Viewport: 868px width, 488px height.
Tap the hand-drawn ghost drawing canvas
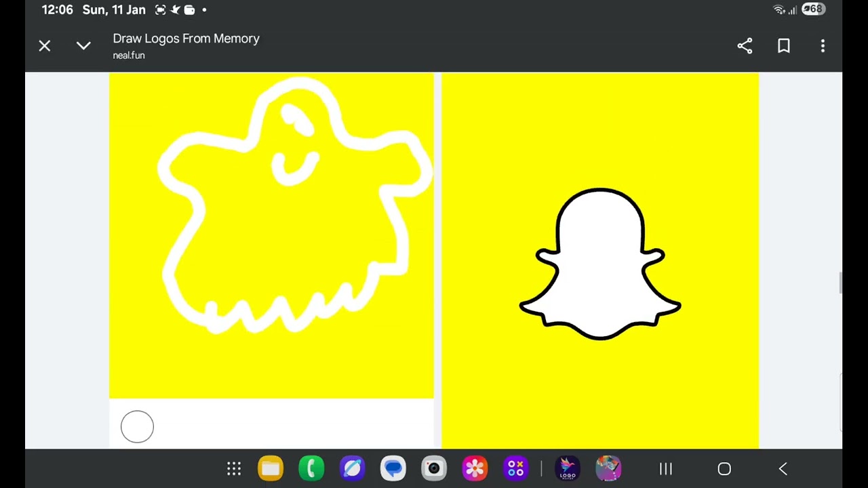(x=271, y=236)
